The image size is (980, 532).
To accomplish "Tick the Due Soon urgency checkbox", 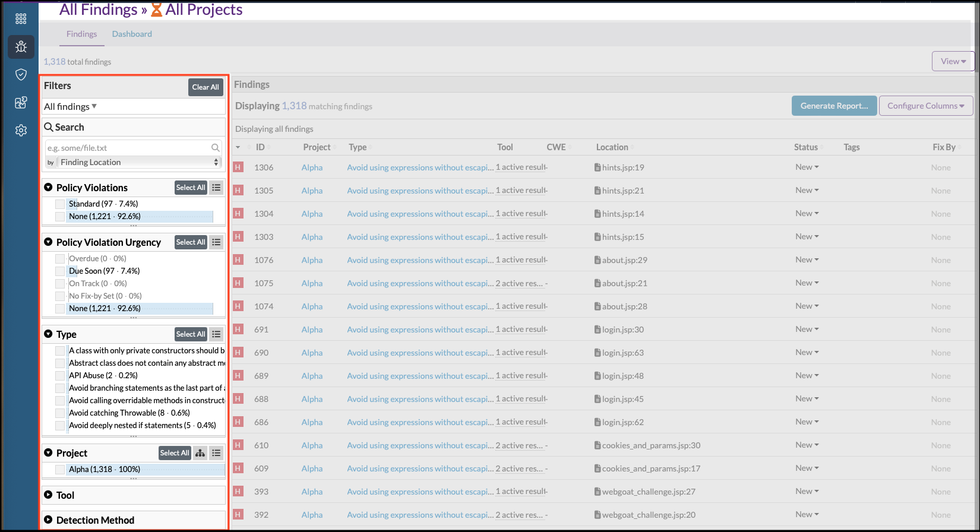I will (x=60, y=271).
